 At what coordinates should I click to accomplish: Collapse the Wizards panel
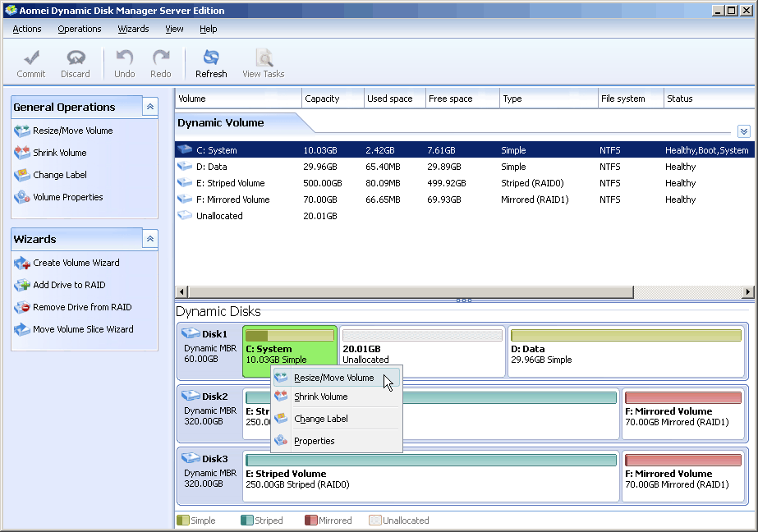click(149, 238)
